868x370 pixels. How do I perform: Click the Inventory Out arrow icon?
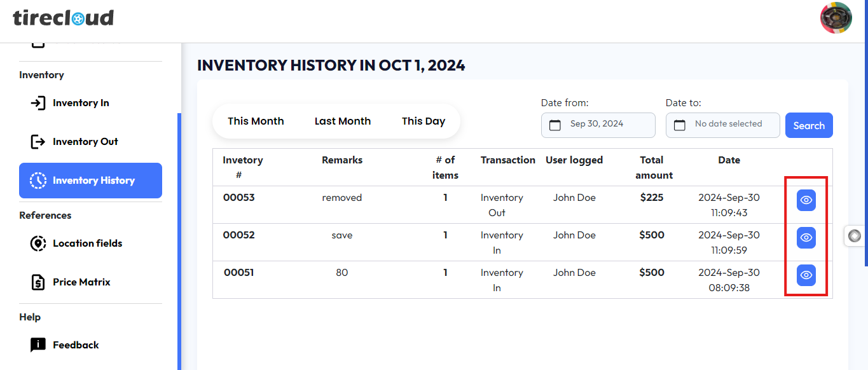point(38,142)
